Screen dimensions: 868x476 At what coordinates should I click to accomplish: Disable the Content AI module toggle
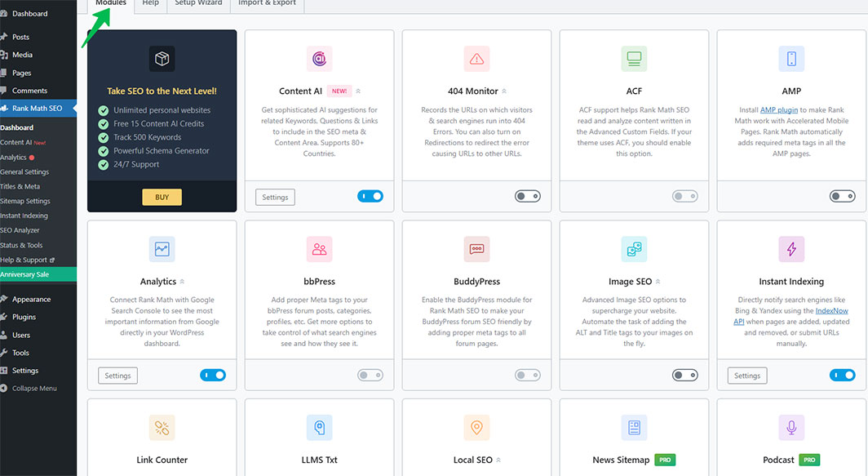370,196
